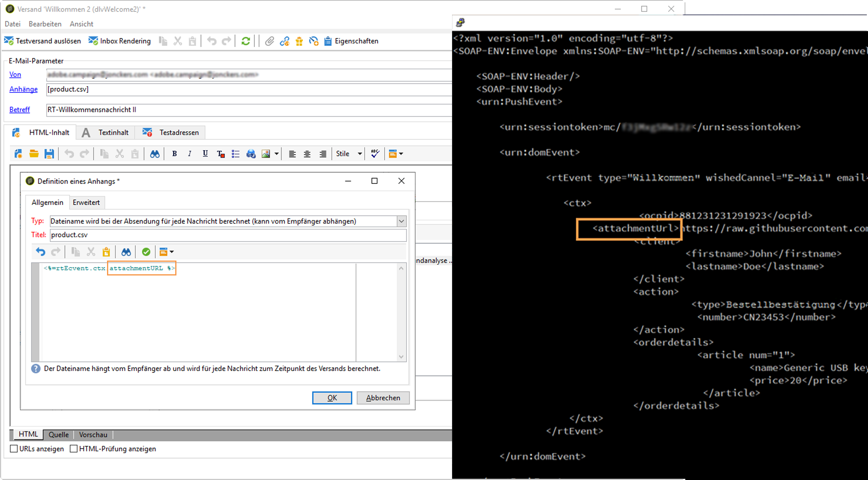The height and width of the screenshot is (480, 868).
Task: Click the Bold formatting icon
Action: pyautogui.click(x=174, y=154)
